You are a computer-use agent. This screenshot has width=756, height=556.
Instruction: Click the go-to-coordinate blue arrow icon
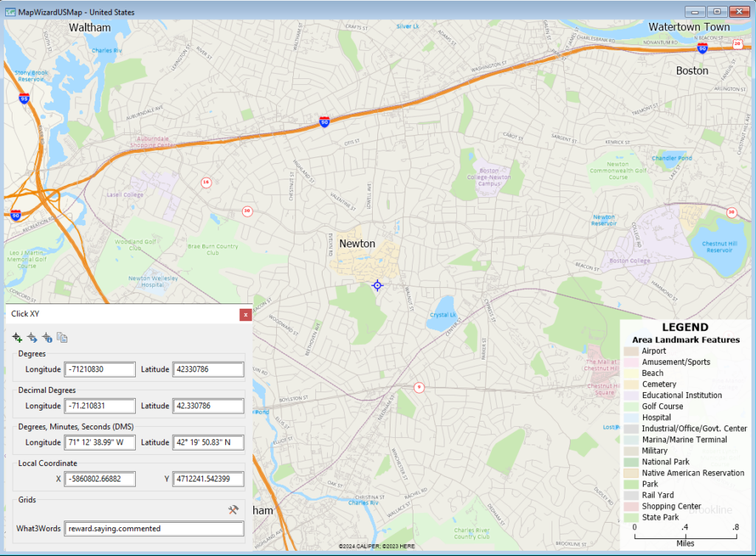[x=31, y=337]
